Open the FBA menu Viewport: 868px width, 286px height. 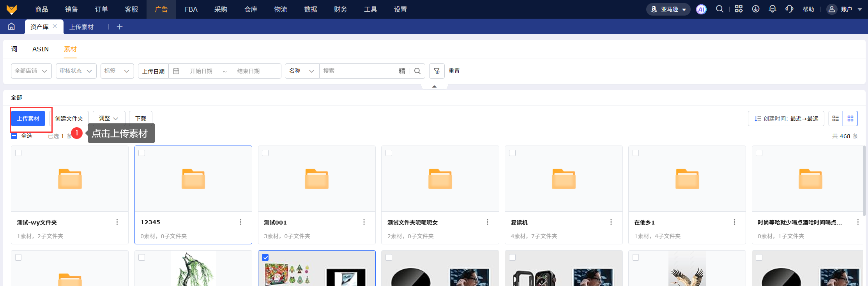click(191, 9)
